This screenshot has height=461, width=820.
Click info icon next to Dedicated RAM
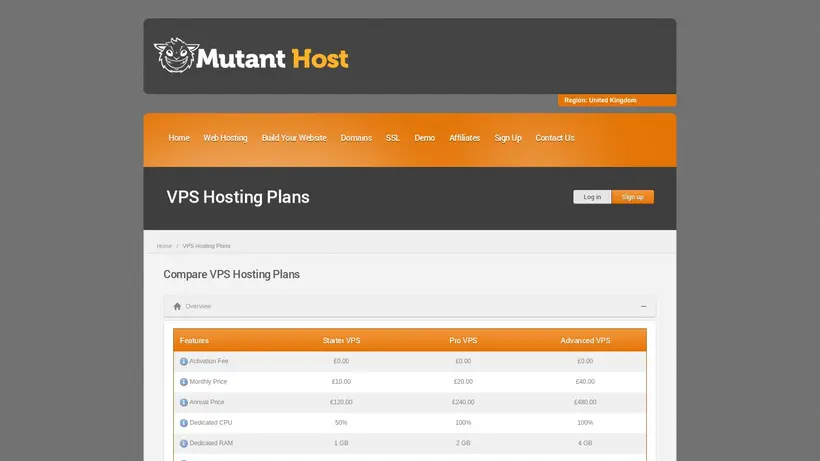(184, 443)
